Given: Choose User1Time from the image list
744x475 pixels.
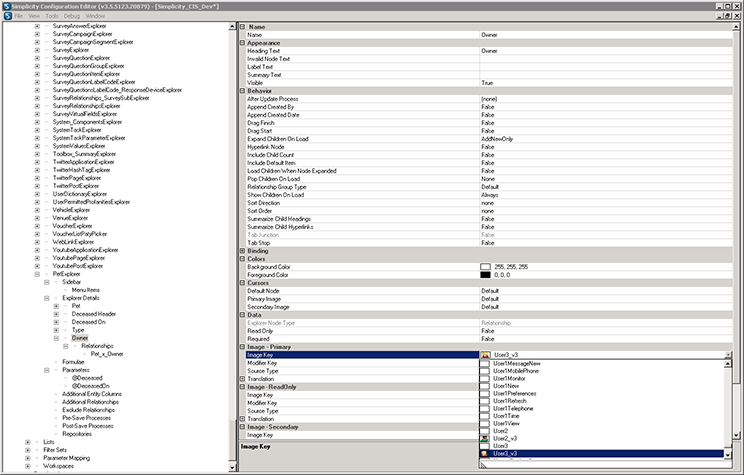Looking at the screenshot, I should [506, 416].
